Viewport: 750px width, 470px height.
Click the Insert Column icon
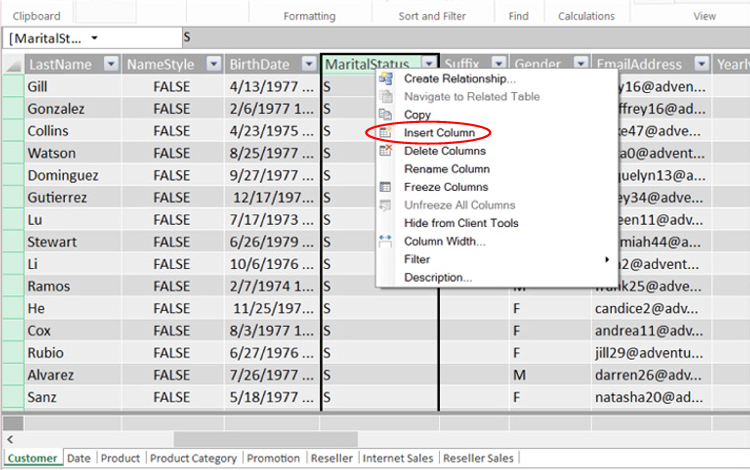point(386,133)
